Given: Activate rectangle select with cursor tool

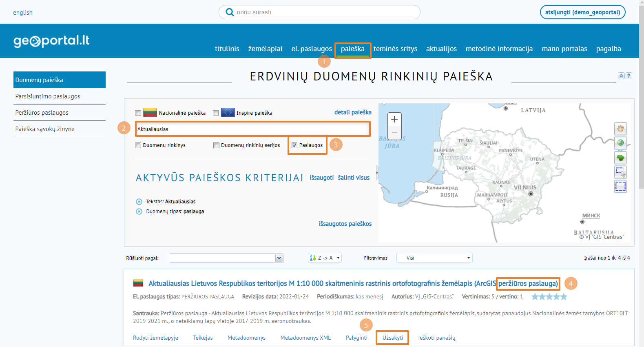Looking at the screenshot, I should pyautogui.click(x=620, y=172).
